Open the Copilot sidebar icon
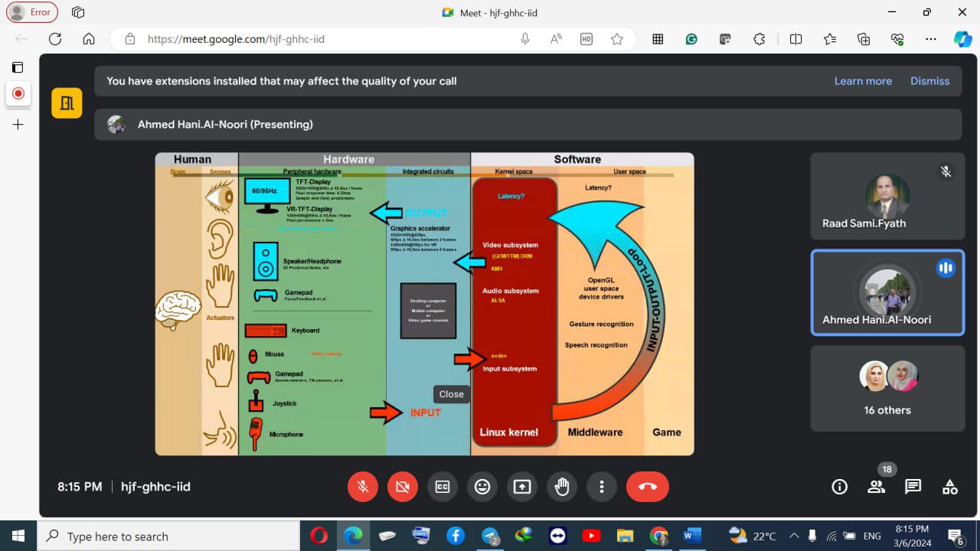Viewport: 980px width, 551px height. (x=963, y=39)
